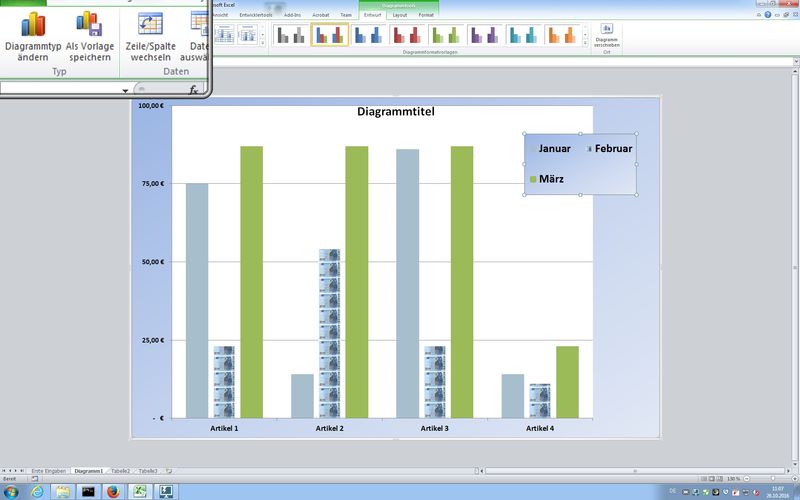The height and width of the screenshot is (500, 800).
Task: Click the insert new worksheet icon
Action: click(x=169, y=470)
